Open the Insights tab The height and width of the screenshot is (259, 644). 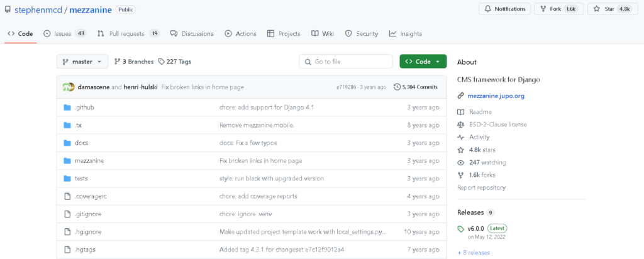(x=406, y=34)
